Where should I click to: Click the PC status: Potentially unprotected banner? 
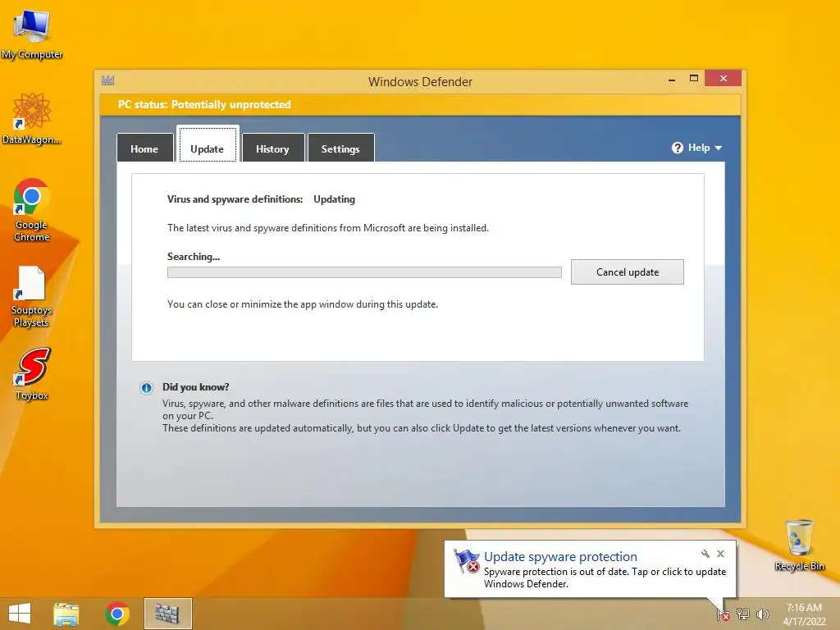[x=420, y=104]
